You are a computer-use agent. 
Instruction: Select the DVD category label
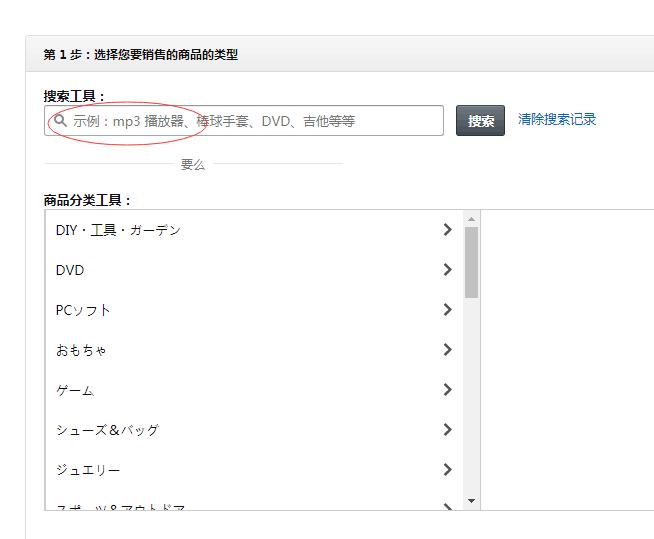pyautogui.click(x=70, y=270)
